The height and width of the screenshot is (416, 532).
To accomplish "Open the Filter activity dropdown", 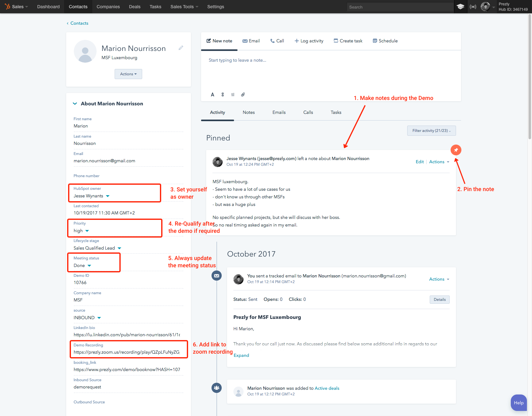I will click(x=432, y=131).
